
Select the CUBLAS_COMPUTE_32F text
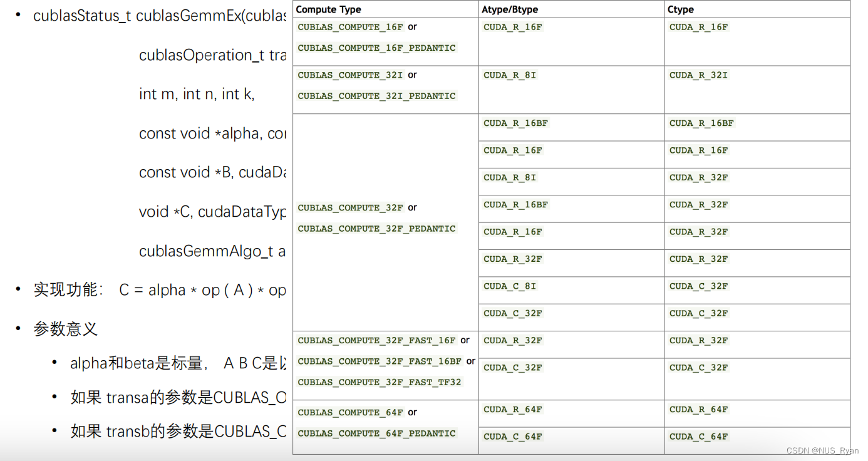(350, 208)
